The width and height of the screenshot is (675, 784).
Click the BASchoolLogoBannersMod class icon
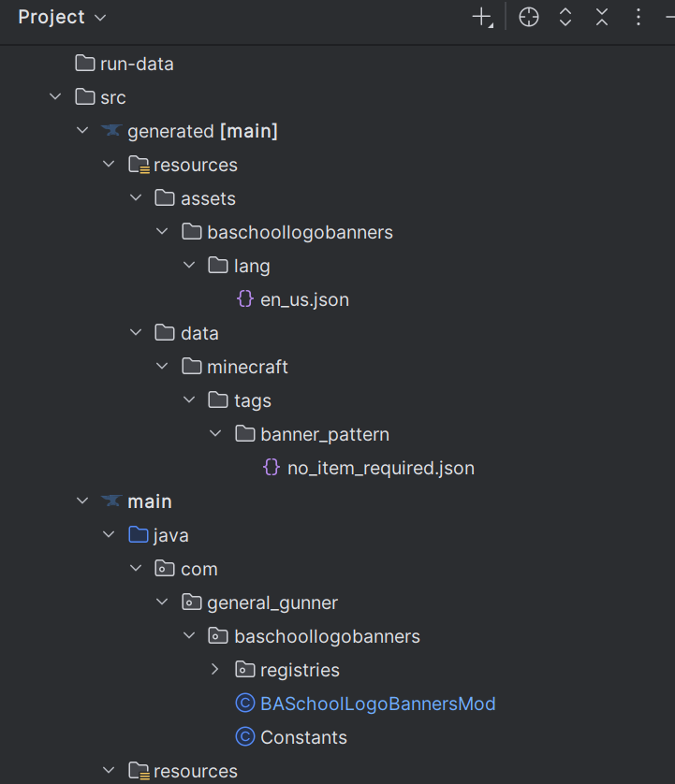(x=245, y=703)
